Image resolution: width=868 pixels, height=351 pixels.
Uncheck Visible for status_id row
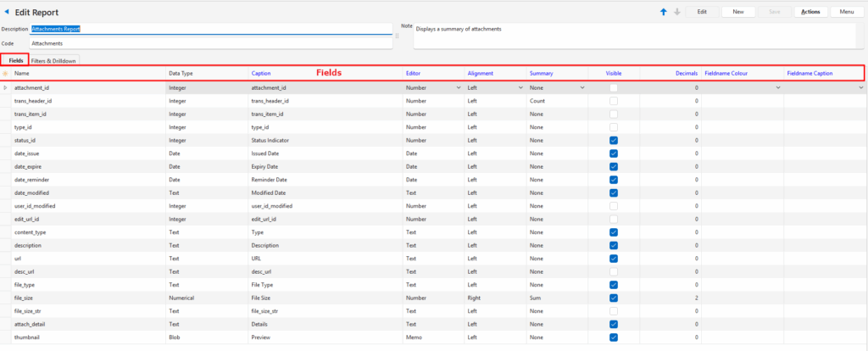(613, 140)
